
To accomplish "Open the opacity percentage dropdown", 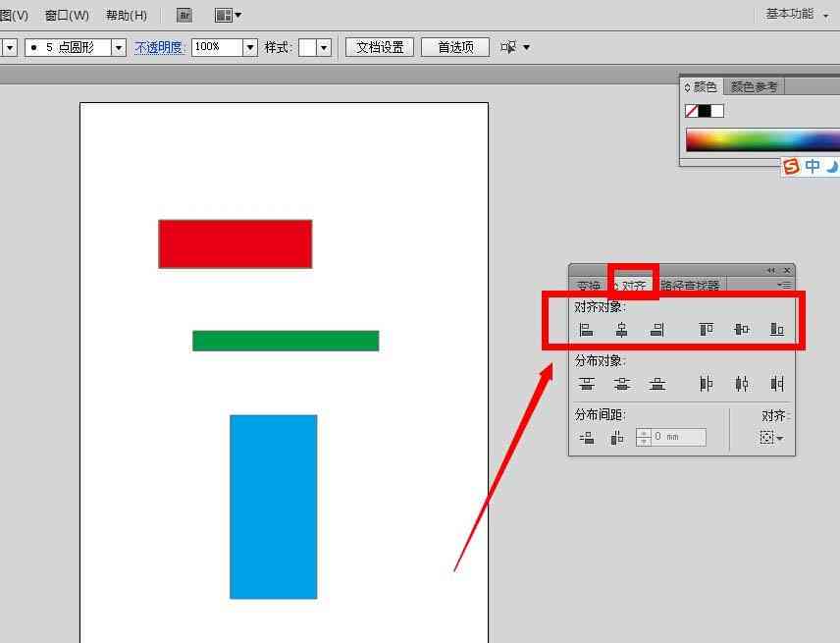I will click(250, 47).
